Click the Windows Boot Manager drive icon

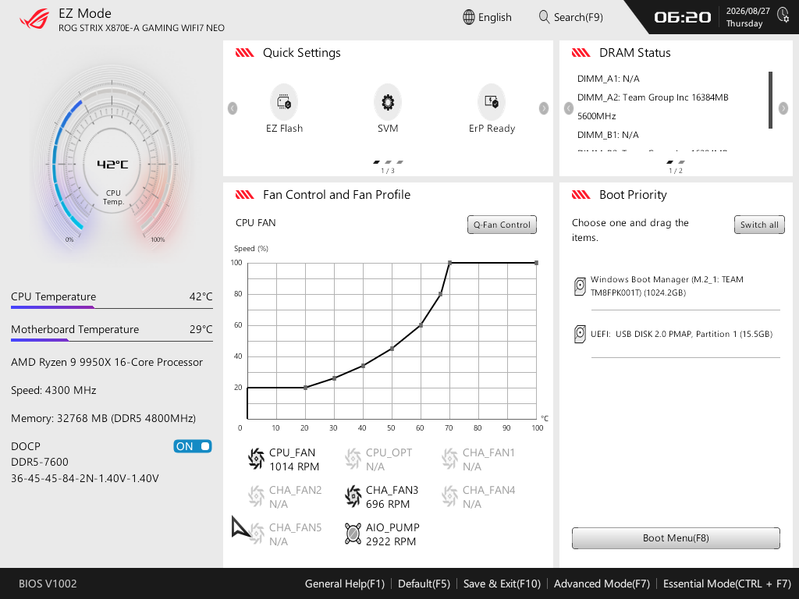(580, 286)
